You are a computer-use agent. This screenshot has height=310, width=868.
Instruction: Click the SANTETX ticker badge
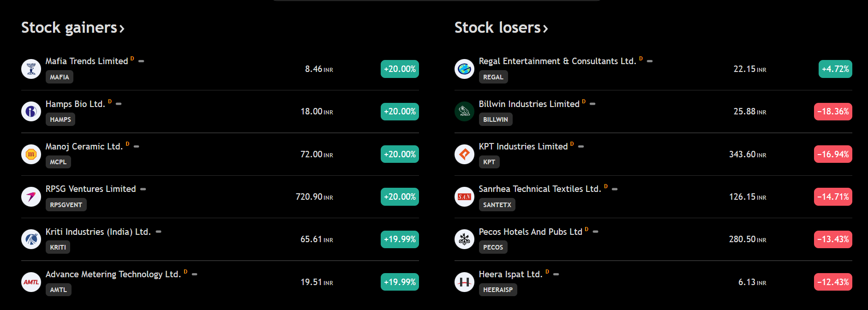[x=497, y=205]
